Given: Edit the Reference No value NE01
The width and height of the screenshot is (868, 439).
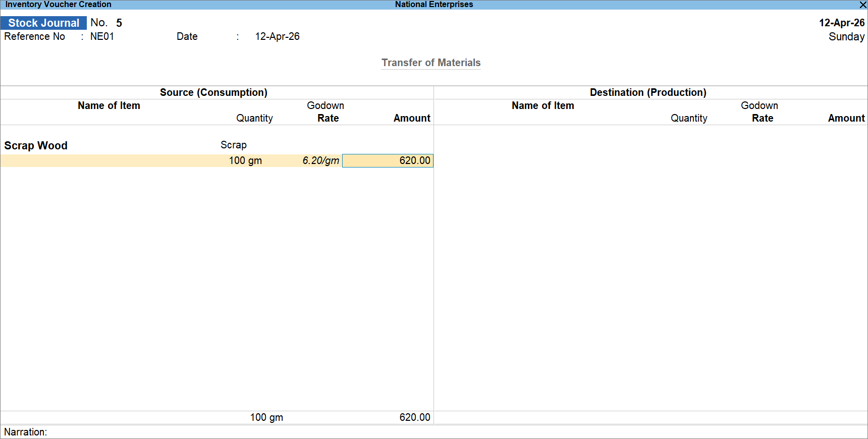Looking at the screenshot, I should pos(102,36).
